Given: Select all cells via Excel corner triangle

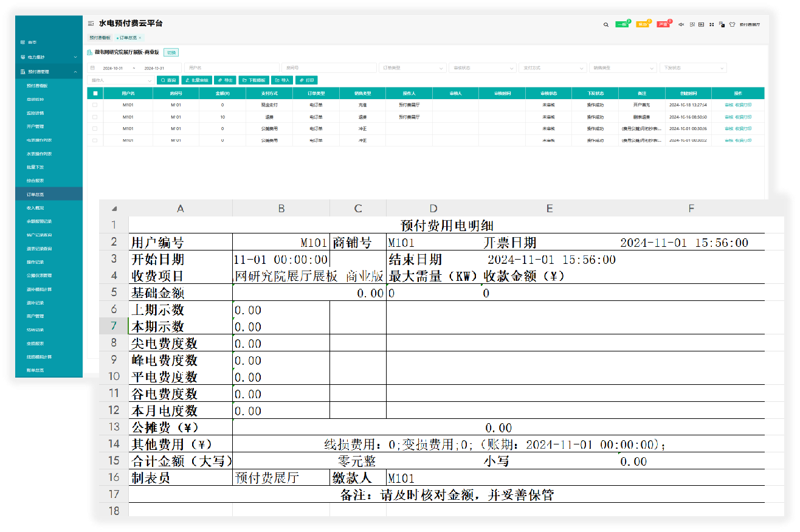Looking at the screenshot, I should [x=114, y=209].
